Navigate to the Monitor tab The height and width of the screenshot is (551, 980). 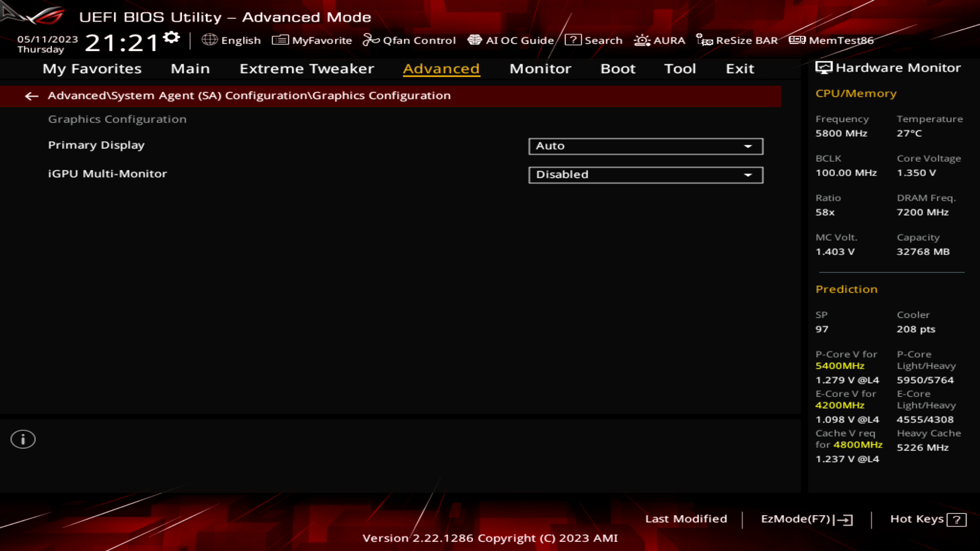(540, 68)
